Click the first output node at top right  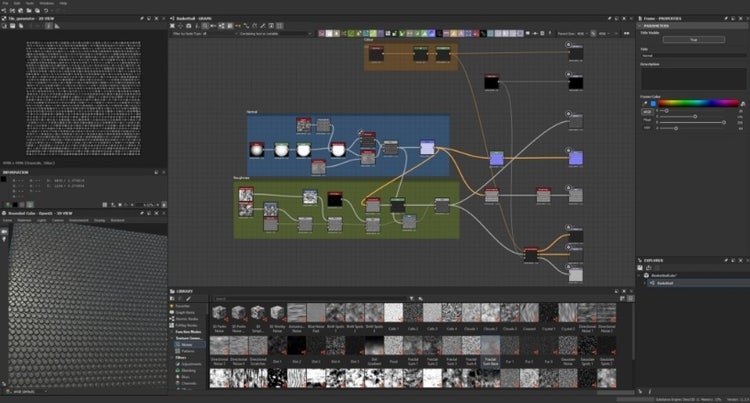[x=575, y=51]
